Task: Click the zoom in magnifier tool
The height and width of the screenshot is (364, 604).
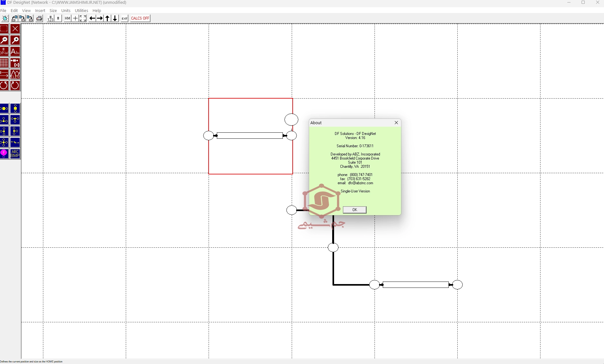Action: click(x=15, y=40)
